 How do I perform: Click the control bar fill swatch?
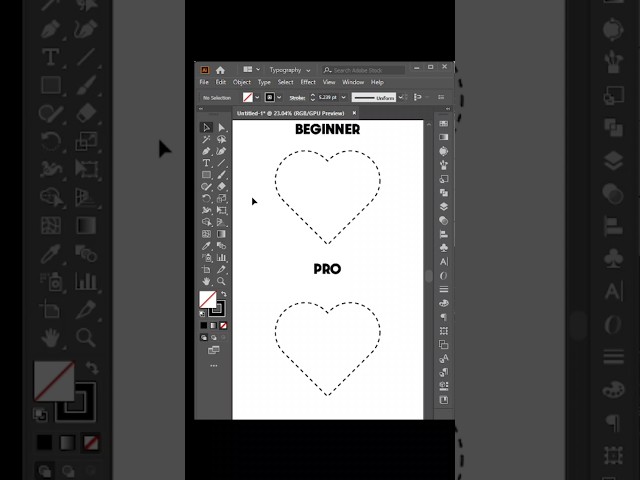point(248,98)
